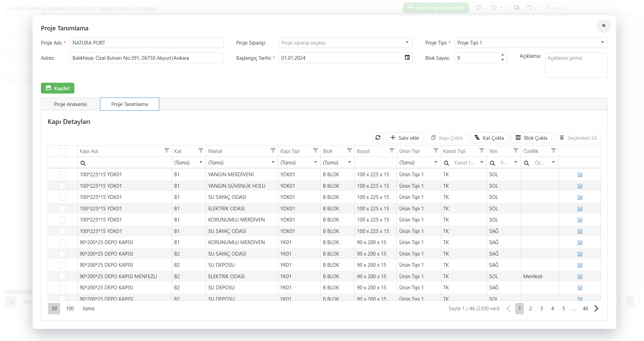Close the Proje Tanımlama dialog
The image size is (644, 341).
coord(603,26)
